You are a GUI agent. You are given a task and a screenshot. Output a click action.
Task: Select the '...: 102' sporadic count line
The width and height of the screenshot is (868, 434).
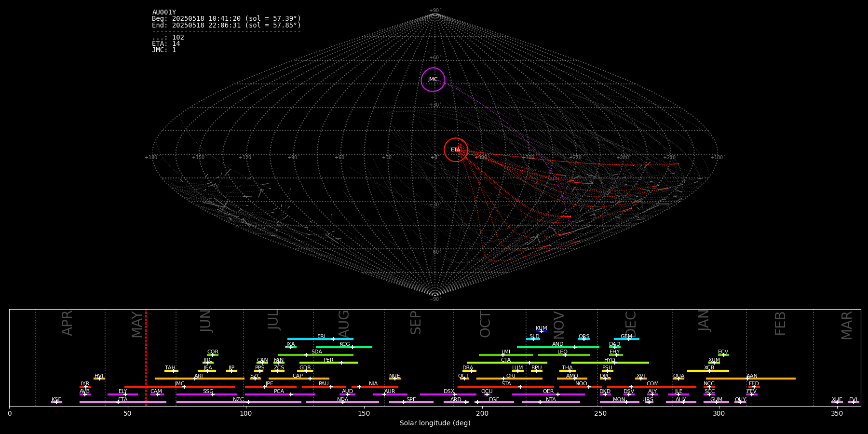tap(168, 37)
